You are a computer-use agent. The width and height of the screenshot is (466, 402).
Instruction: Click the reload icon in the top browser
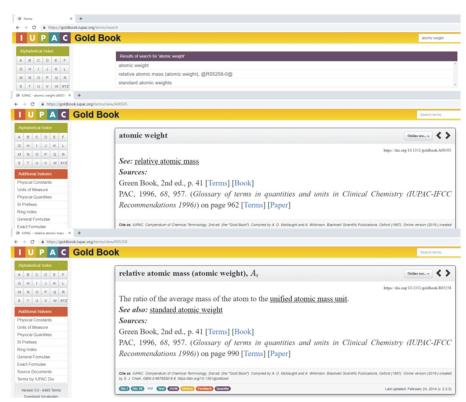(34, 27)
